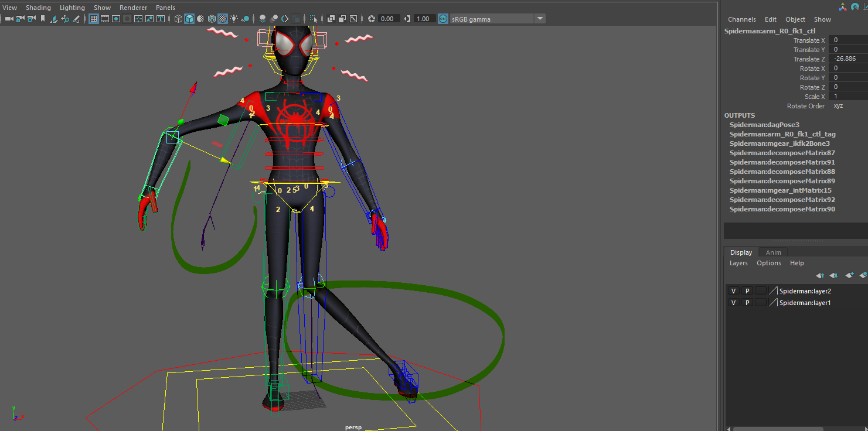Toggle the X-Ray icon
Viewport: 868px width, 431px height.
click(331, 19)
